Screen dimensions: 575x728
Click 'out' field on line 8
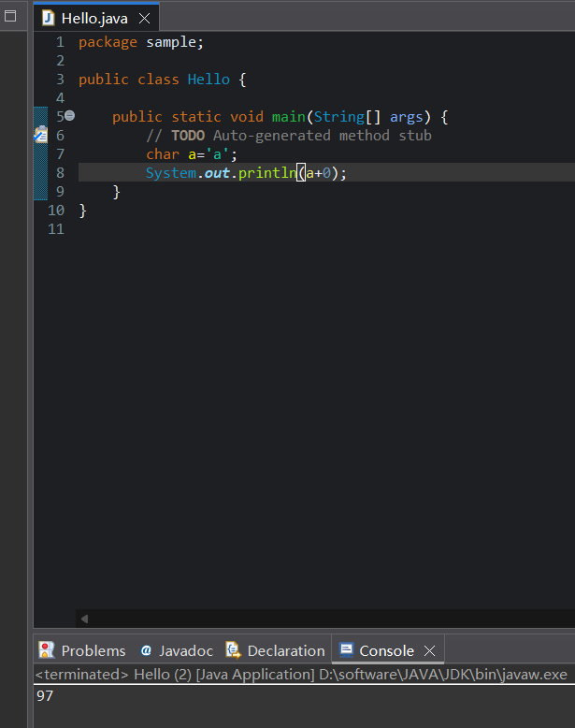coord(217,173)
